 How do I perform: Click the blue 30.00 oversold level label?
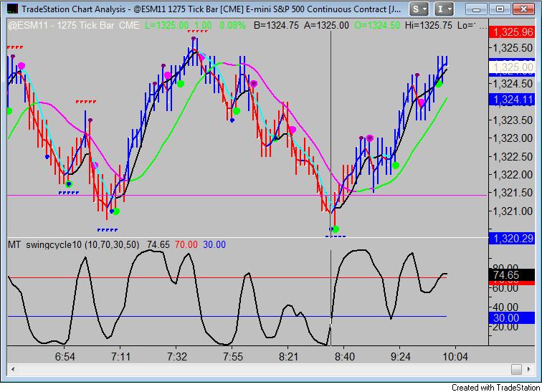pyautogui.click(x=512, y=318)
